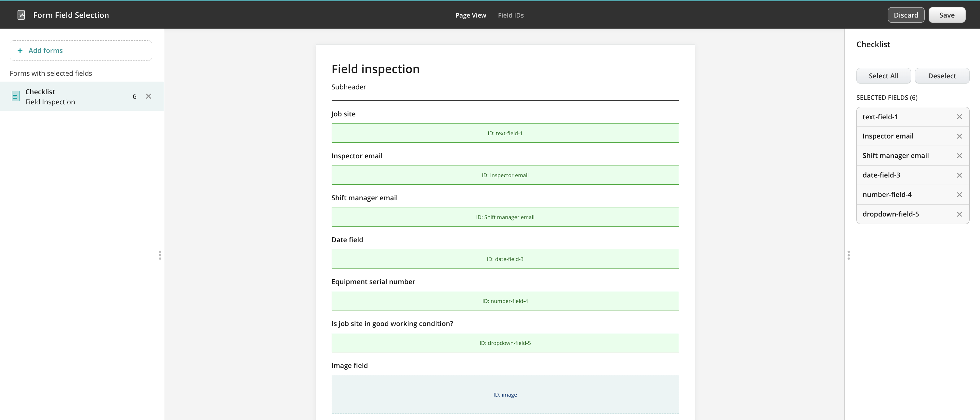Viewport: 980px width, 420px height.
Task: Grab the right panel resize handle
Action: click(848, 255)
